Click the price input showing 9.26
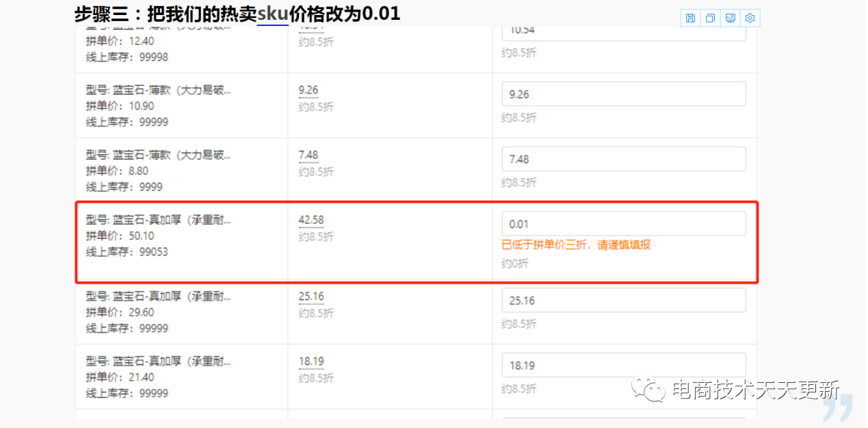Image resolution: width=868 pixels, height=428 pixels. (x=624, y=94)
